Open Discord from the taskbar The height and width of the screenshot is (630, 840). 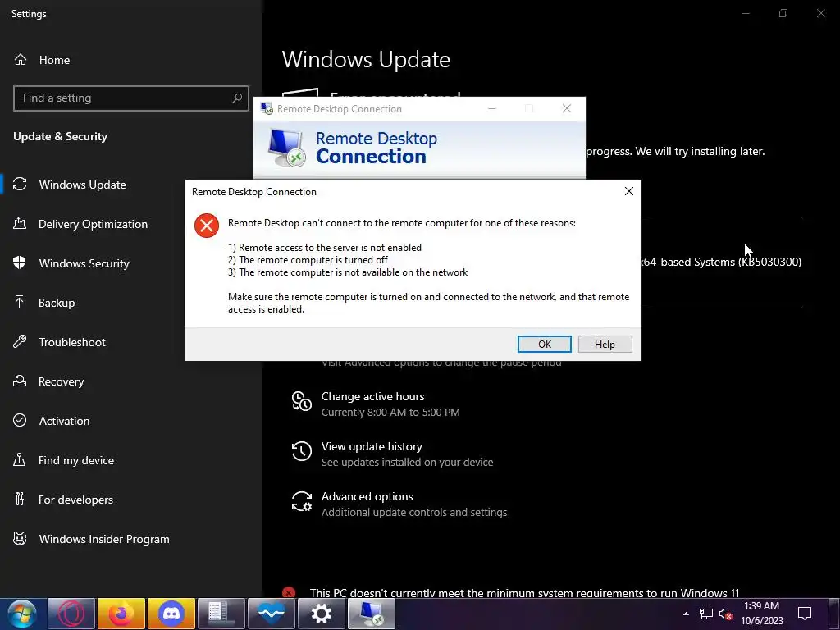tap(171, 614)
